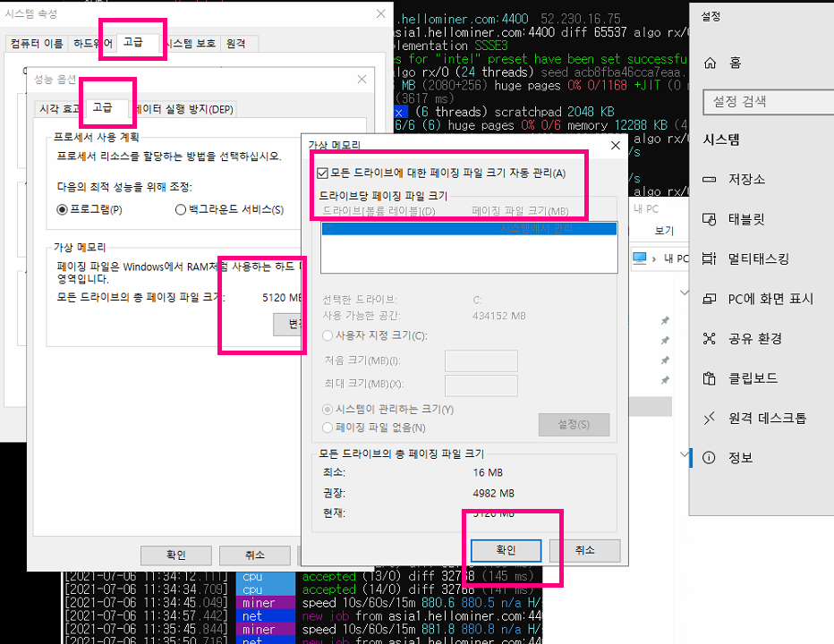Screen dimensions: 834x644
Task: Expand Explorer address bar breadcrumb arrow
Action: click(654, 259)
